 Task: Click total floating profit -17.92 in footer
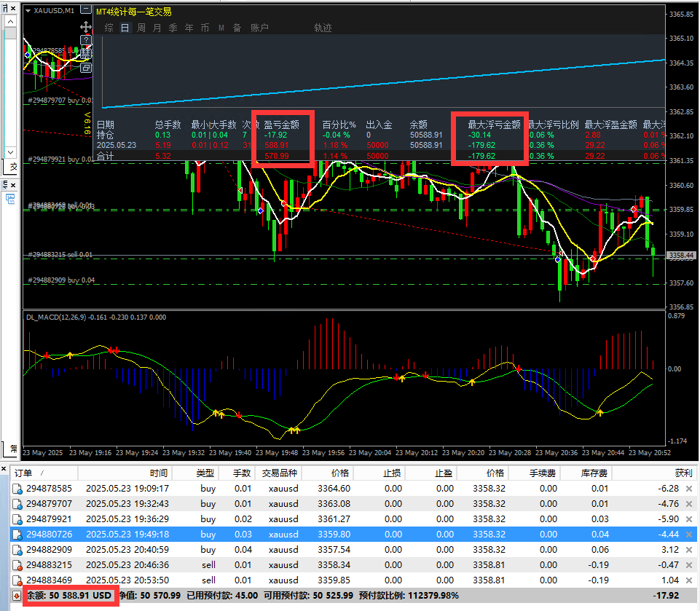pyautogui.click(x=666, y=596)
